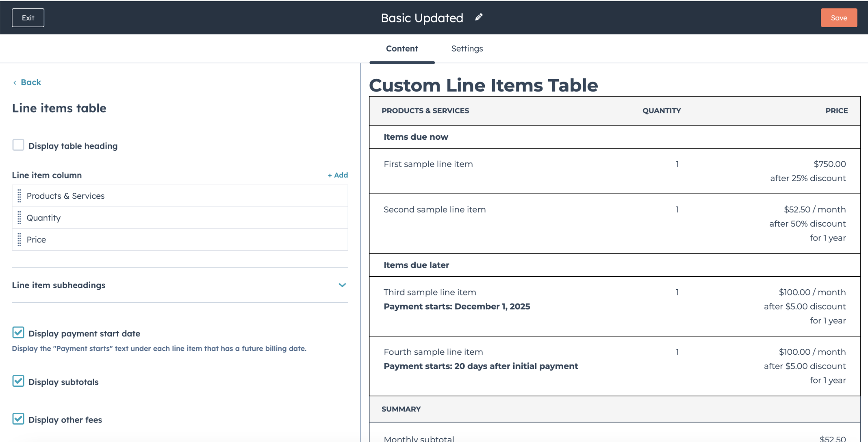Save the template changes

click(x=839, y=18)
